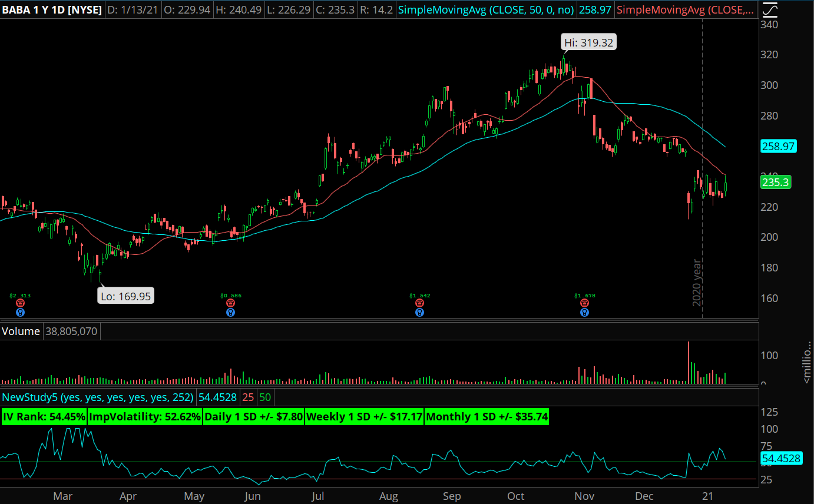
Task: Click the 258.97 moving average price tag
Action: click(778, 147)
